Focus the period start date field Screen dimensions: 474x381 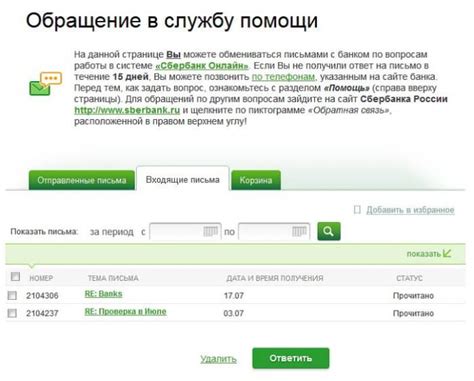pyautogui.click(x=185, y=231)
